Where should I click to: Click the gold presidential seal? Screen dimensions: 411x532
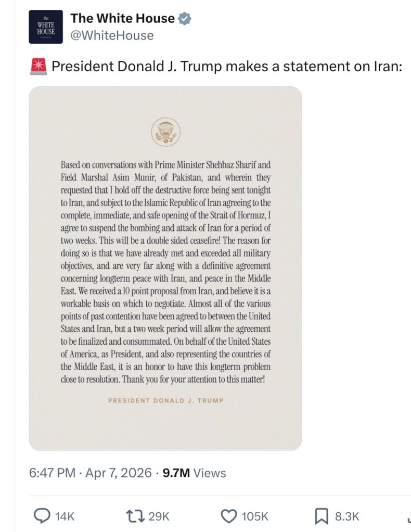[164, 130]
